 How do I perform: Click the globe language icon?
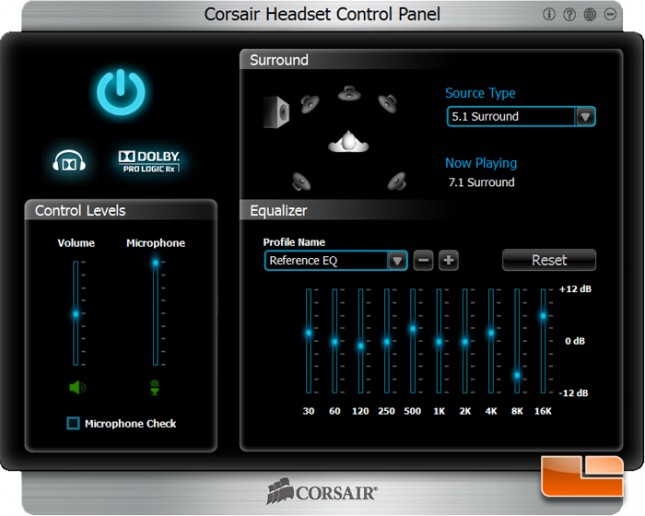(590, 14)
